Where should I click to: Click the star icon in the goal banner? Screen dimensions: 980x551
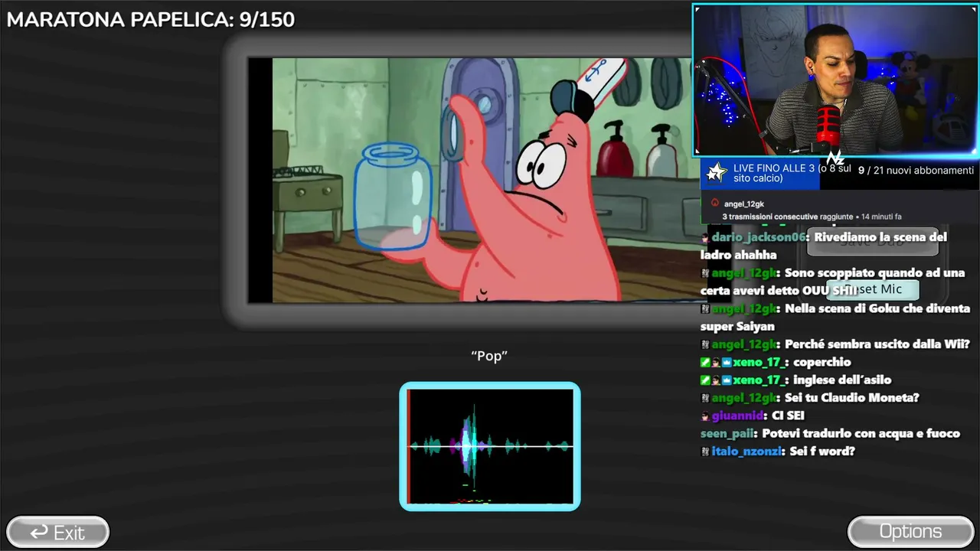tap(716, 173)
